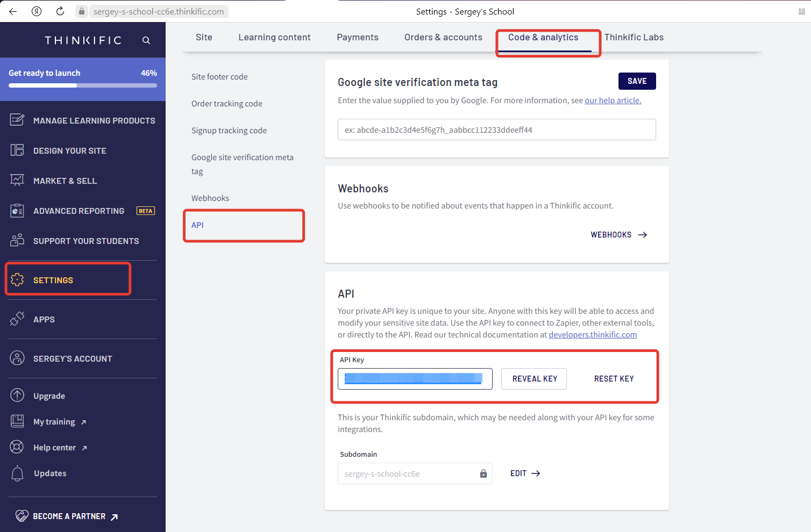Click the Market & Sell chart icon

click(17, 180)
